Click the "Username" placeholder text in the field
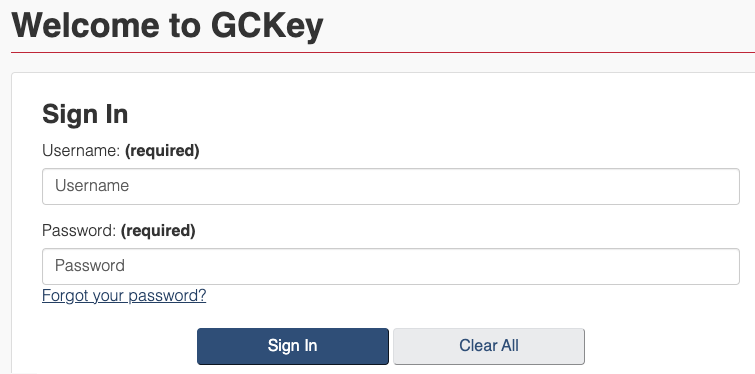This screenshot has height=374, width=755. [92, 186]
